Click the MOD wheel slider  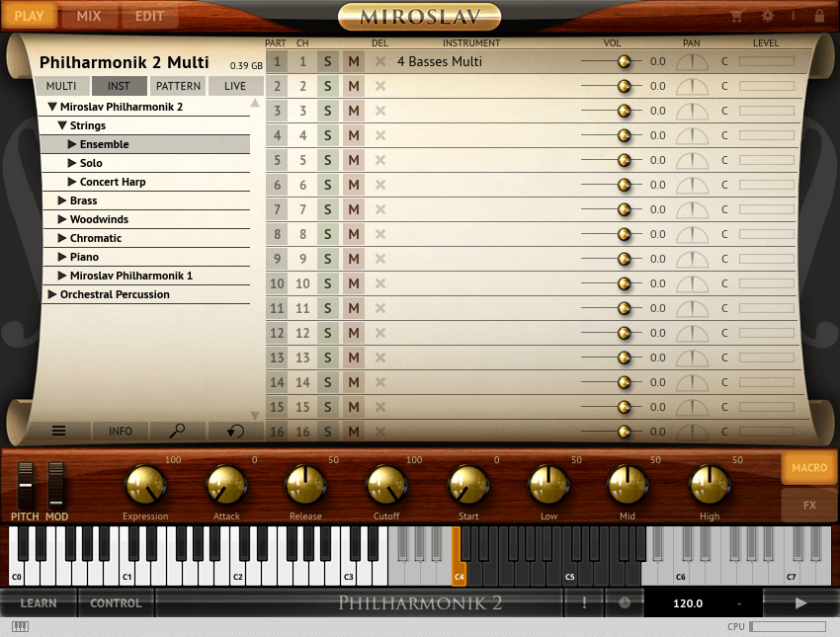pyautogui.click(x=56, y=485)
